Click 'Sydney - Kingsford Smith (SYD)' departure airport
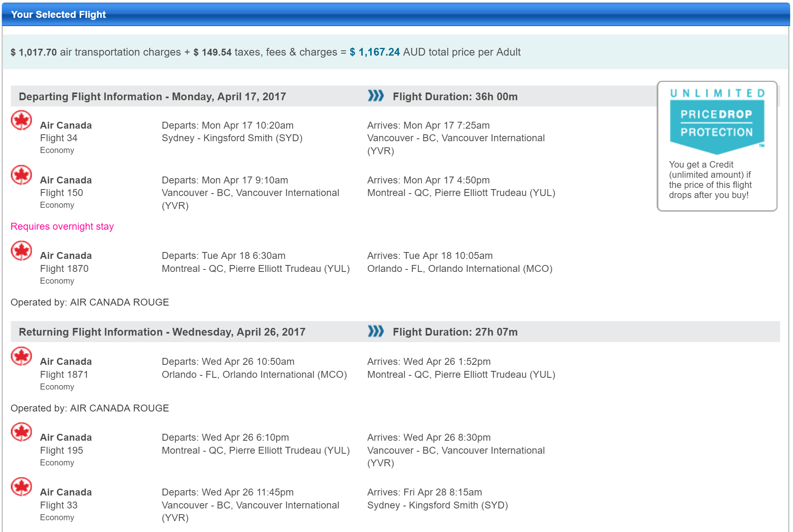Viewport: 793px width, 532px height. point(232,138)
